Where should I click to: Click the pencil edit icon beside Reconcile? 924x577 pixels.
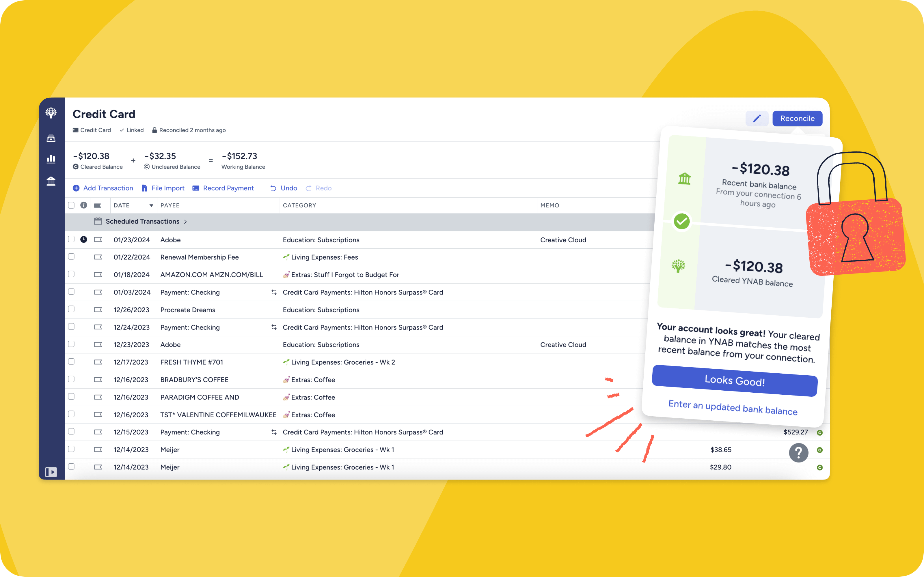[x=757, y=119]
